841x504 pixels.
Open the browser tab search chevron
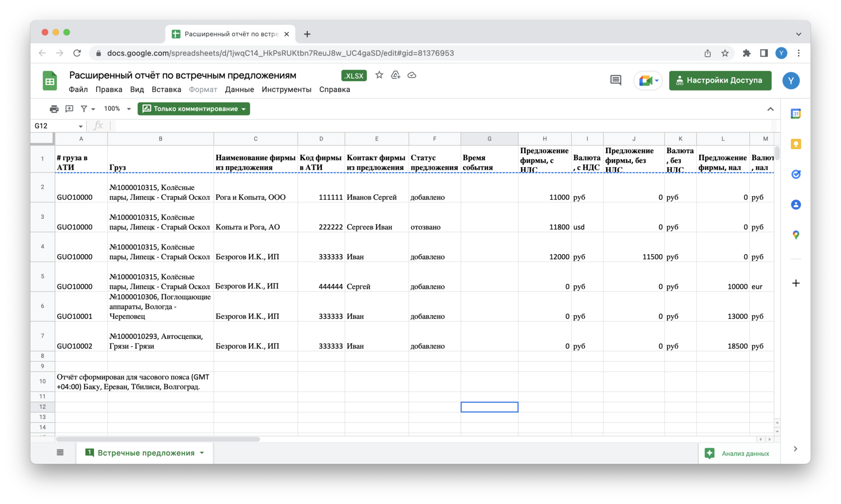click(798, 34)
